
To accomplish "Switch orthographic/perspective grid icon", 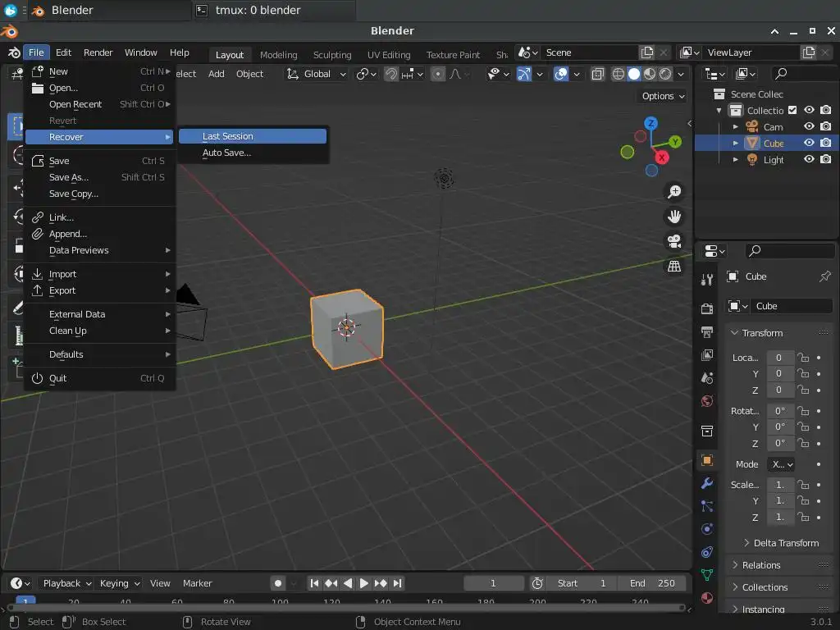I will pyautogui.click(x=674, y=267).
